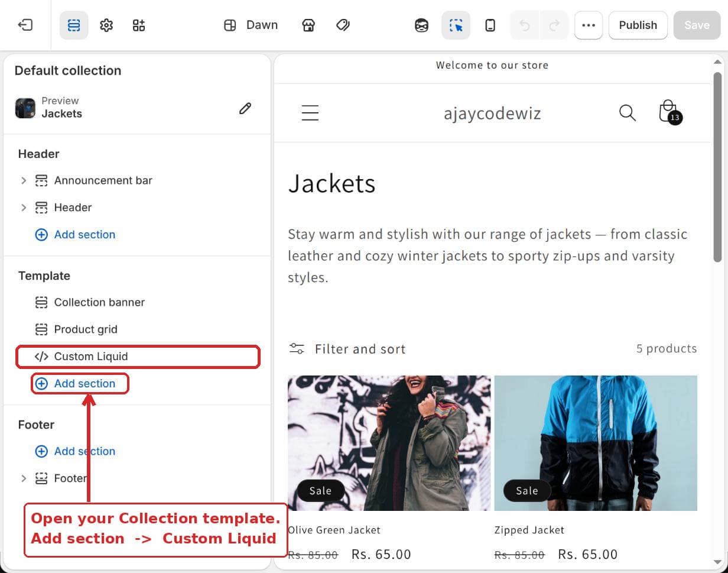The image size is (728, 573).
Task: Click the Publish button
Action: 638,25
